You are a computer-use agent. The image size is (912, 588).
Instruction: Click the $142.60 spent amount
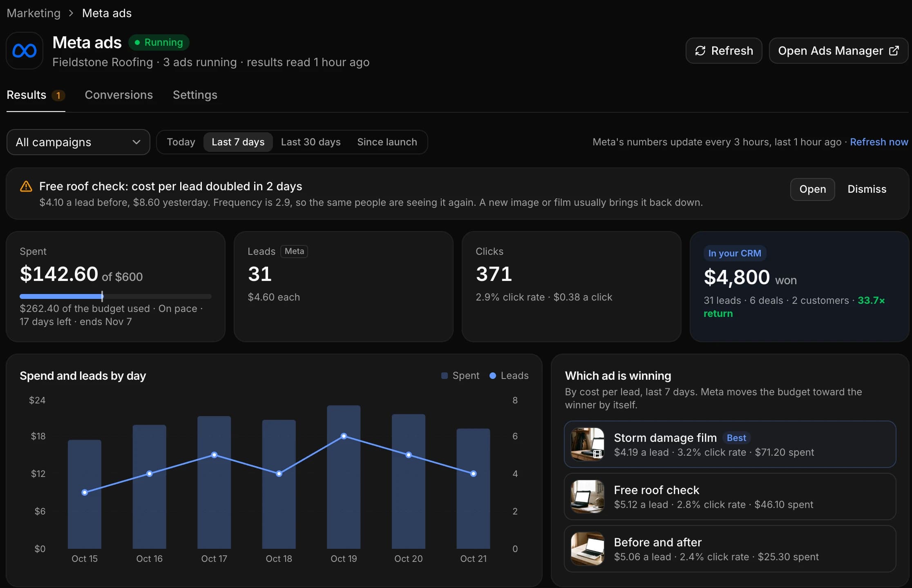(x=59, y=274)
